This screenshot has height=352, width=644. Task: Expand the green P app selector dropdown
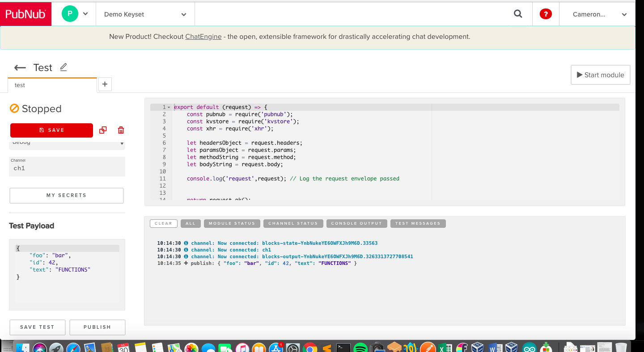pyautogui.click(x=85, y=14)
